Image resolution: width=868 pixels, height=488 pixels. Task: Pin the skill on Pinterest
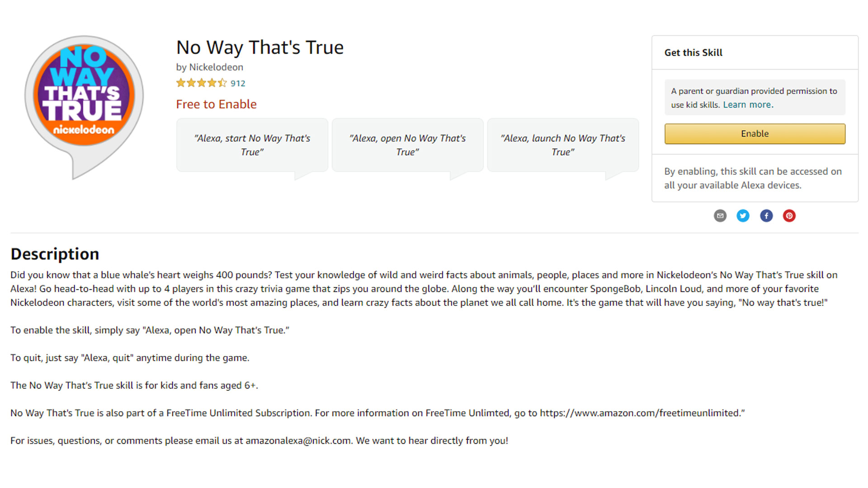click(789, 216)
